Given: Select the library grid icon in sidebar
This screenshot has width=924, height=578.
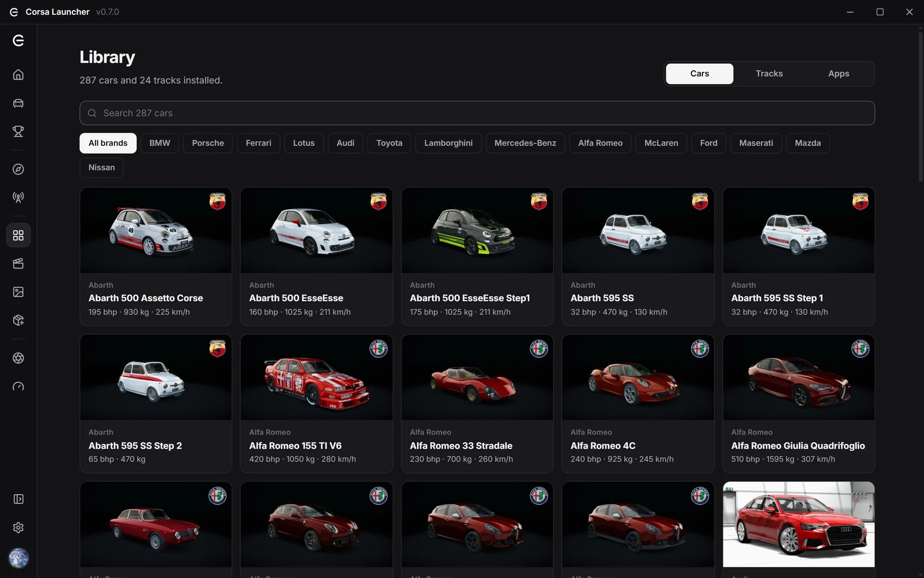Looking at the screenshot, I should (18, 235).
